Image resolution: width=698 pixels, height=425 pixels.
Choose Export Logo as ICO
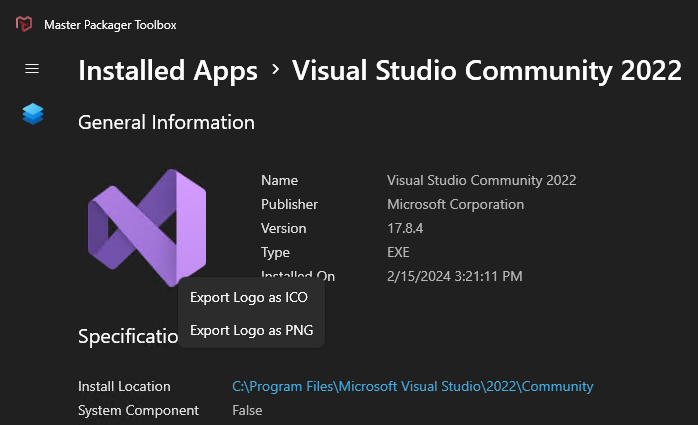[x=249, y=297]
